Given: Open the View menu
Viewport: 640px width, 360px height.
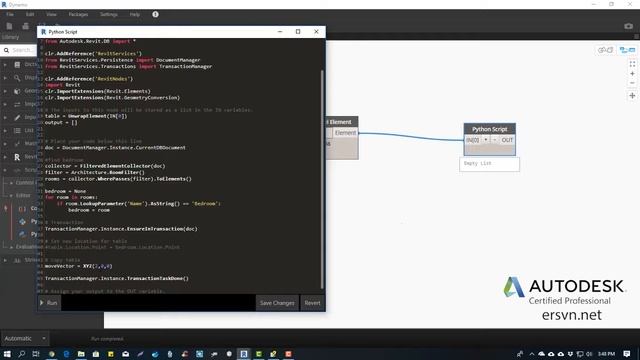Looking at the screenshot, I should pos(51,14).
